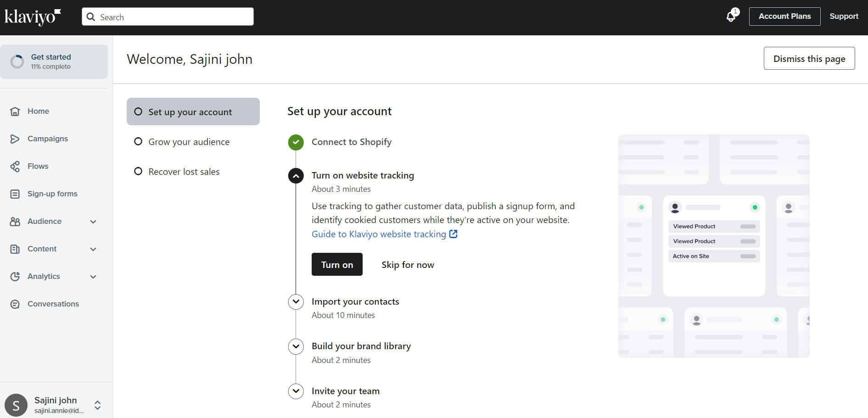Click the Analytics label in sidebar
The image size is (868, 418).
pos(44,276)
